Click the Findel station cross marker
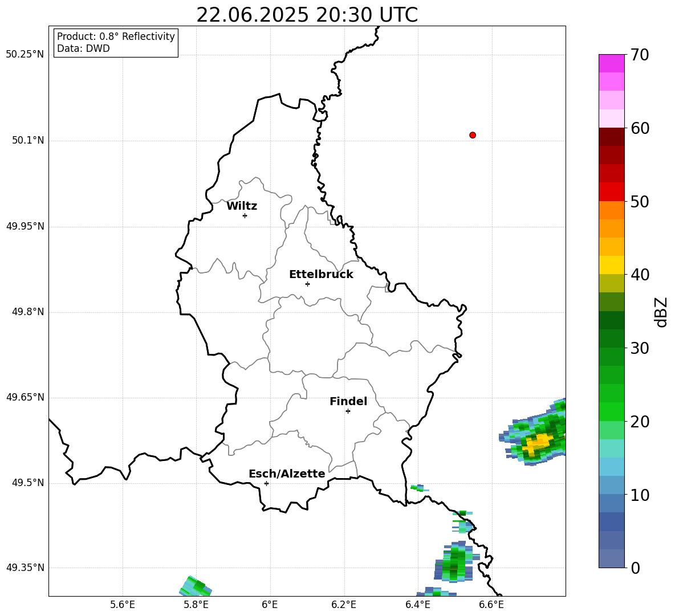This screenshot has width=675, height=616. 348,411
